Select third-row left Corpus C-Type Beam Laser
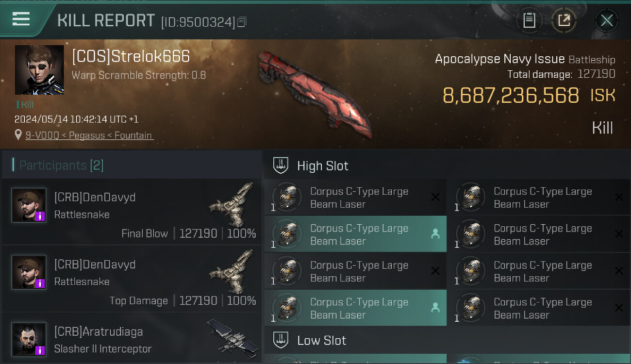 pos(355,271)
